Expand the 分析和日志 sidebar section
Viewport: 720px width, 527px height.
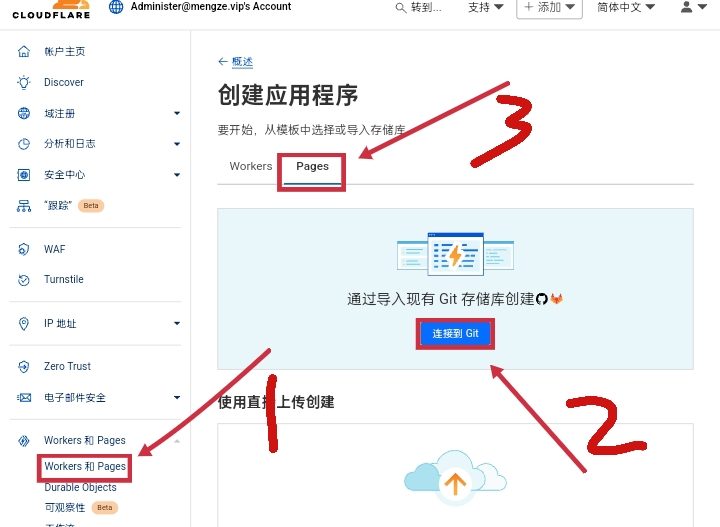coord(177,144)
